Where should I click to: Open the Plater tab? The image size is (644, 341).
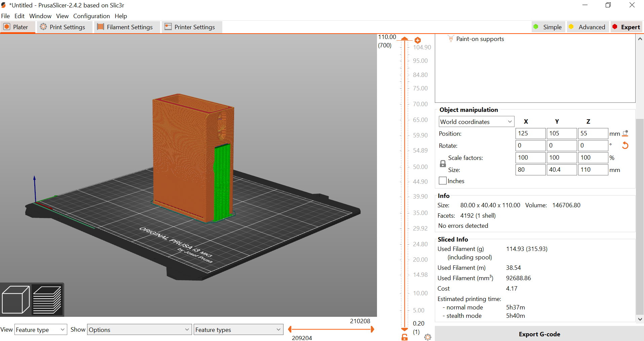(x=17, y=27)
